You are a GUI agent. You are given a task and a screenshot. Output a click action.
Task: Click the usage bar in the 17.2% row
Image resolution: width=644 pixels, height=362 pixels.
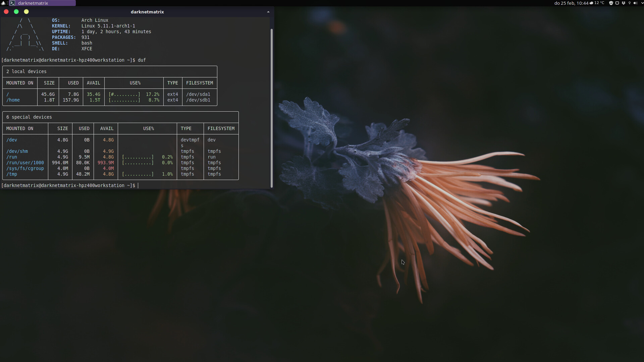coord(124,94)
